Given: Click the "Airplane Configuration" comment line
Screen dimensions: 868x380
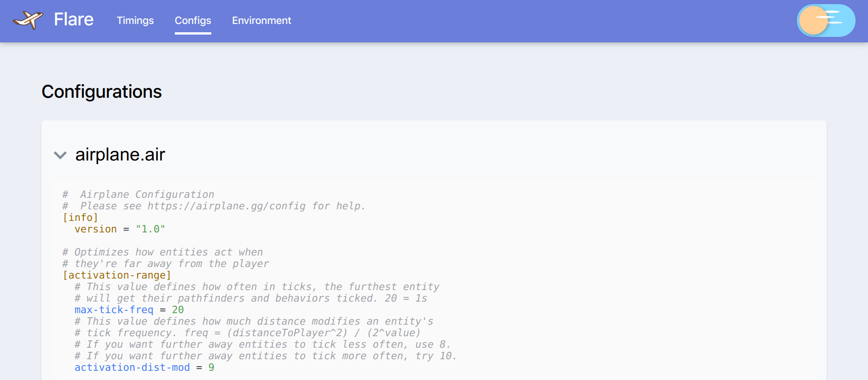Looking at the screenshot, I should point(147,195).
